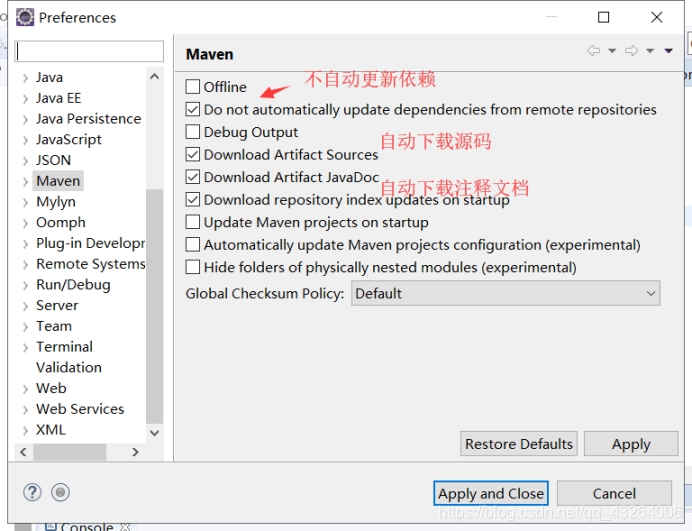Viewport: 692px width, 531px height.
Task: Expand the Java tree node
Action: (x=26, y=78)
